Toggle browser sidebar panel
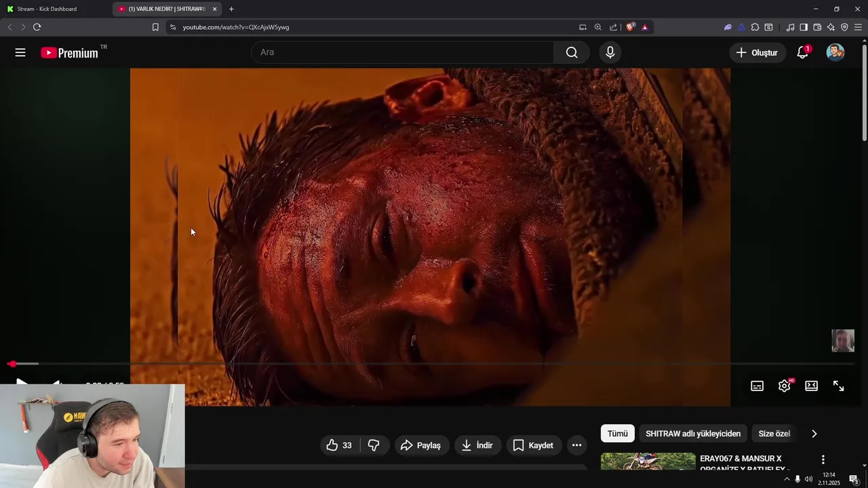Viewport: 868px width, 488px height. (804, 27)
